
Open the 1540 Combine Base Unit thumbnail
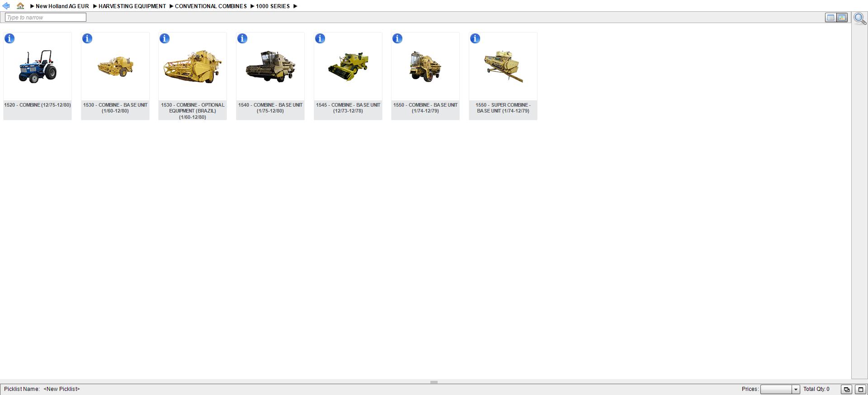coord(270,66)
